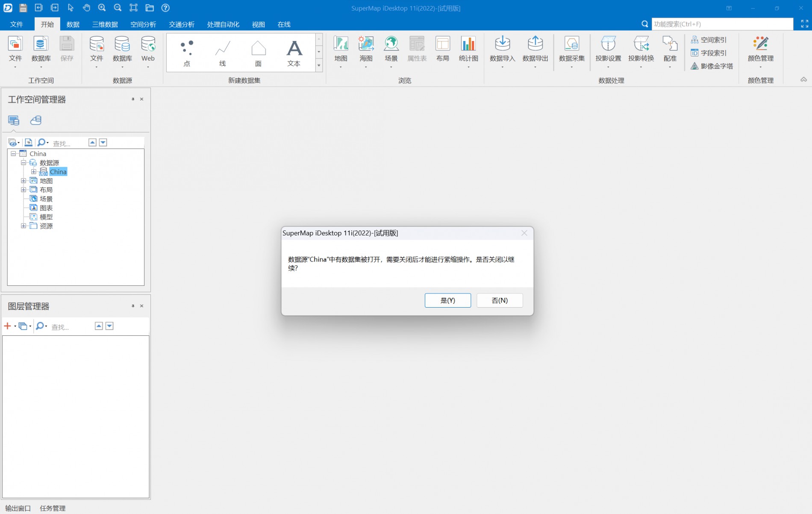Click the zoom out magnifier icon
The image size is (812, 514).
click(x=118, y=8)
